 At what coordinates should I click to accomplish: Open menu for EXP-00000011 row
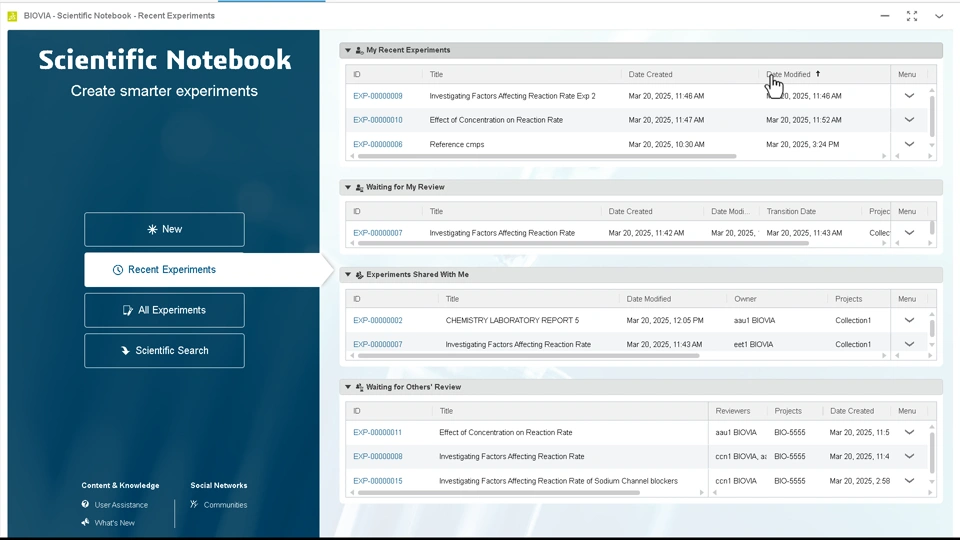(x=909, y=432)
